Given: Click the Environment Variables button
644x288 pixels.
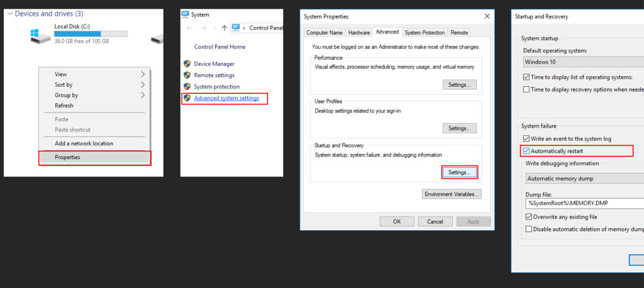Looking at the screenshot, I should (452, 194).
